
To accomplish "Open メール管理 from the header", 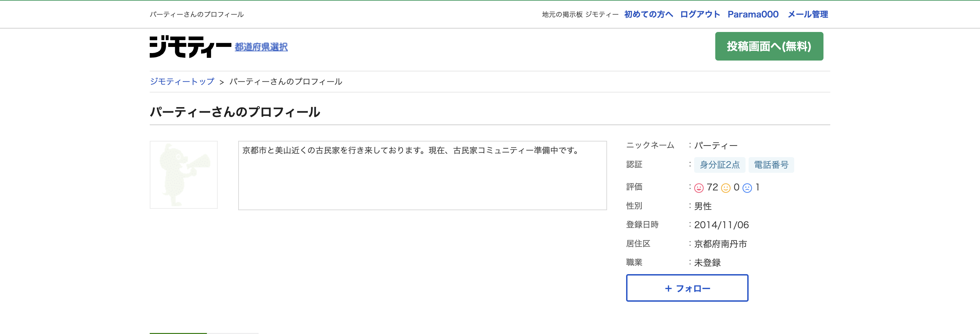I will pyautogui.click(x=807, y=15).
